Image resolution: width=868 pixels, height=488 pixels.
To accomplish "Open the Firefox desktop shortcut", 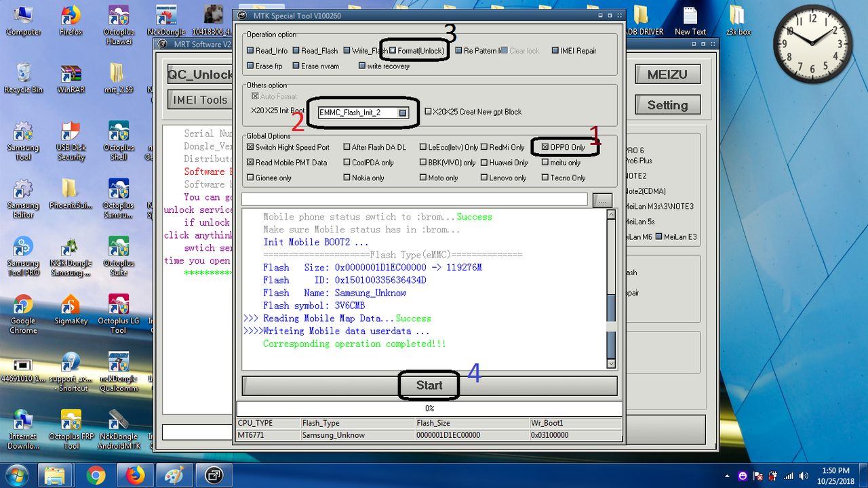I will tap(71, 20).
